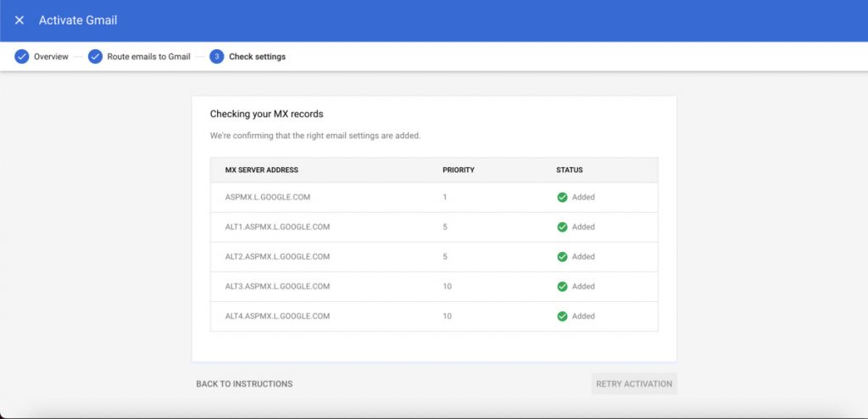Click Back to Instructions
Screen dimensions: 868x419
(244, 384)
